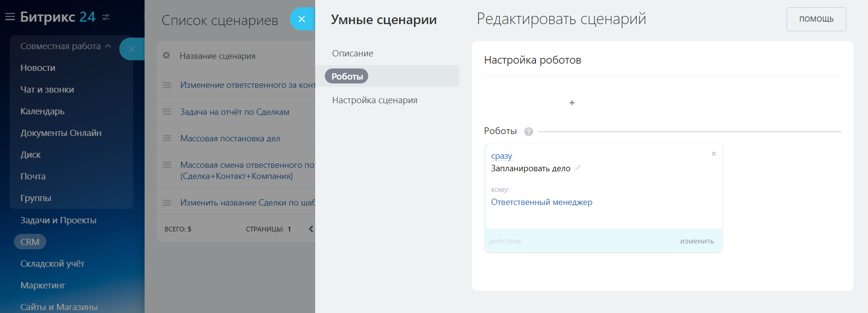Collapse the Совместная работа section
Screen dimensions: 868x313
[108, 46]
